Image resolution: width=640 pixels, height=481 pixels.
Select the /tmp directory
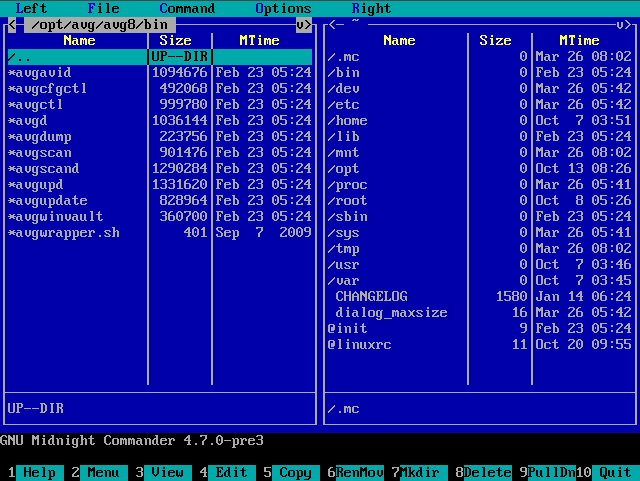(480, 249)
